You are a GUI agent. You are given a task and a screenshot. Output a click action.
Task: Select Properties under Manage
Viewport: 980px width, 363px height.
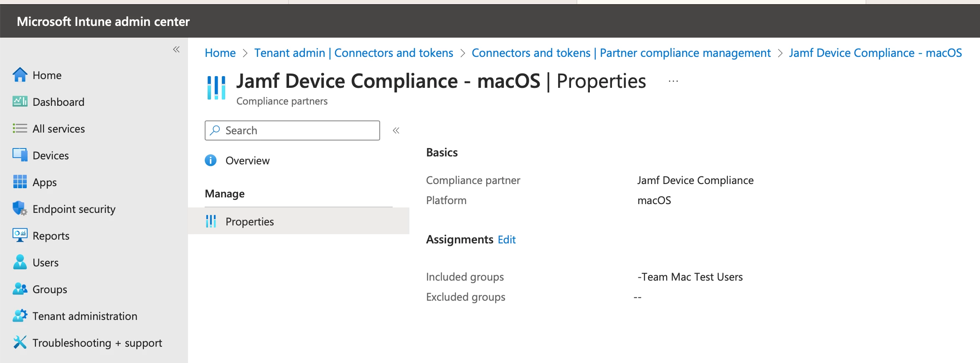point(299,221)
